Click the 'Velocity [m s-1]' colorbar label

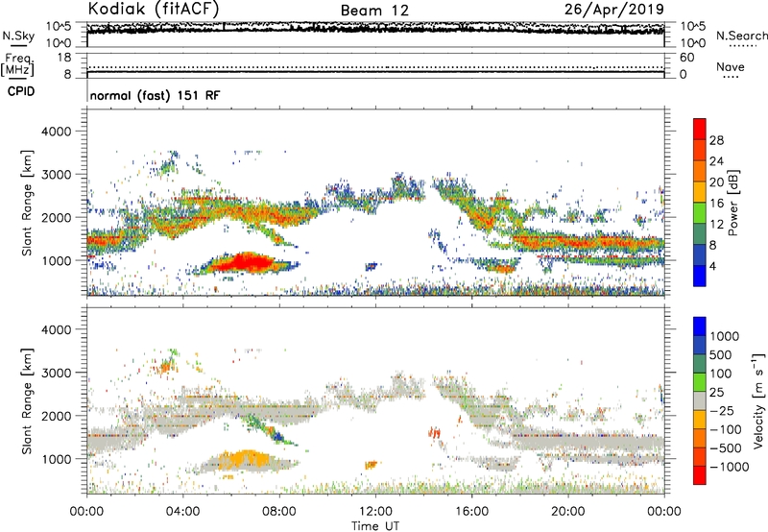coord(758,400)
